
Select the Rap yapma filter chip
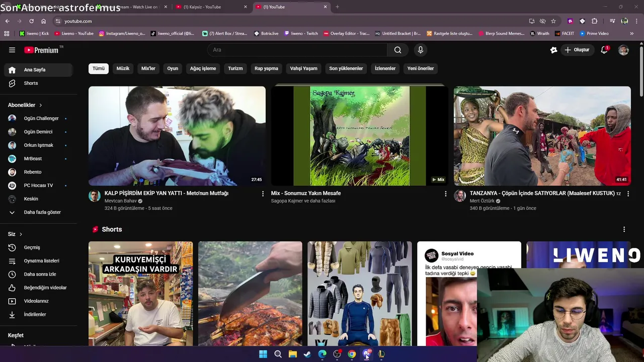point(266,68)
